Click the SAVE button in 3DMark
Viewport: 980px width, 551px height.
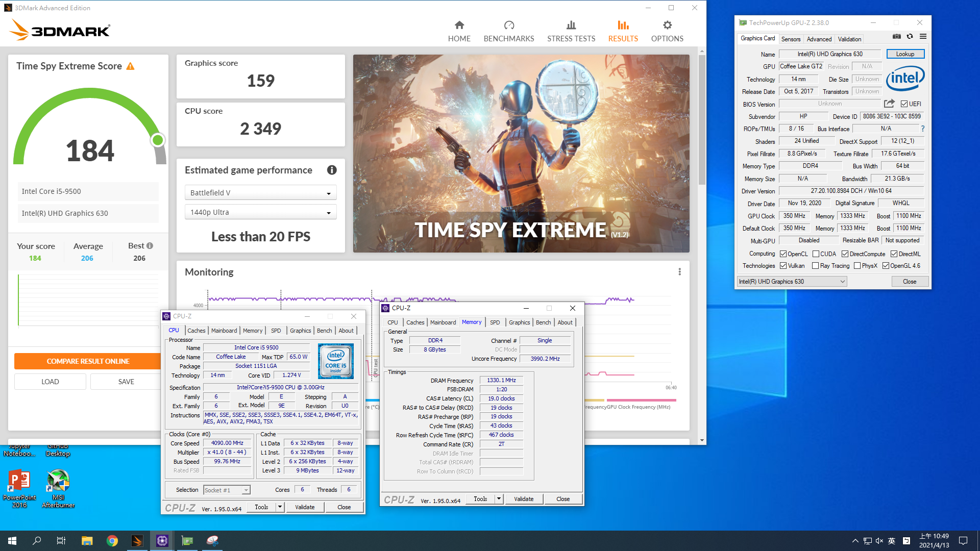[x=126, y=382]
